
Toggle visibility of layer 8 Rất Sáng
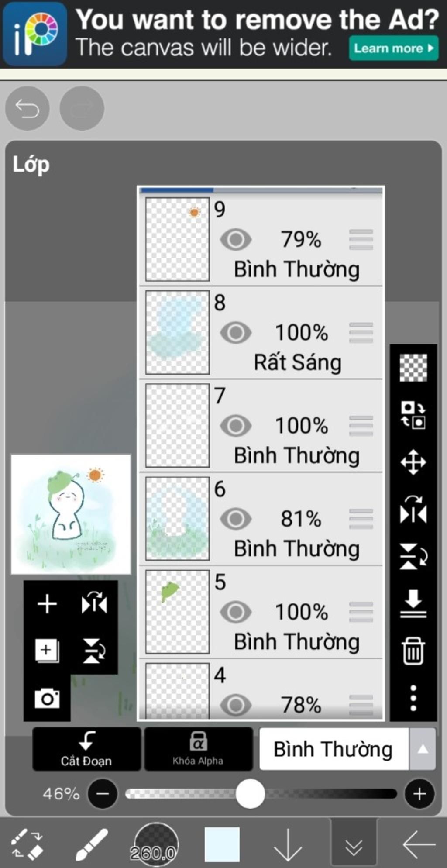pyautogui.click(x=236, y=333)
